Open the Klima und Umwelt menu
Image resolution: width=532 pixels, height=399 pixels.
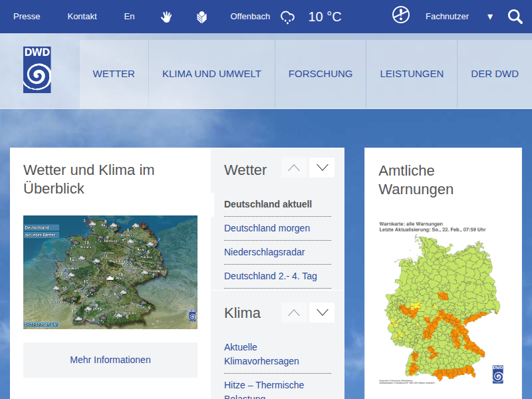pos(211,74)
